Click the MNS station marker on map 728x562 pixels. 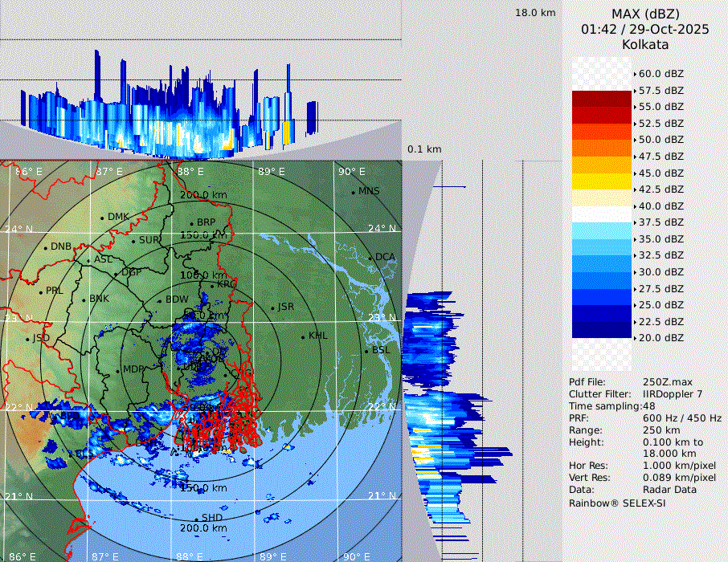tap(353, 192)
